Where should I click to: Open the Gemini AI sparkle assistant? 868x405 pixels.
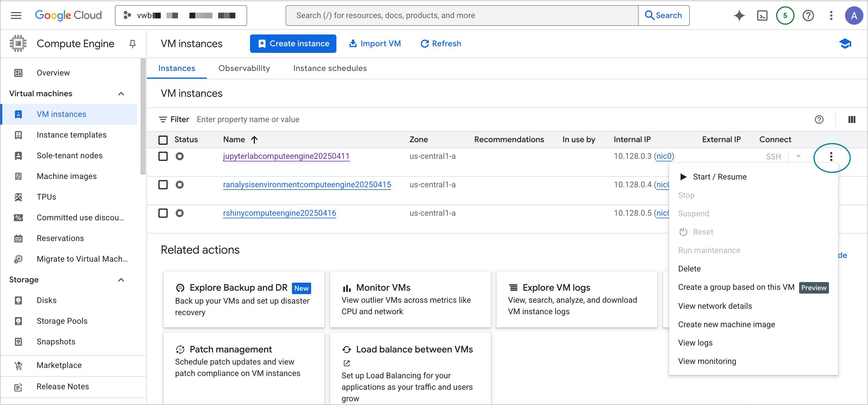[739, 15]
